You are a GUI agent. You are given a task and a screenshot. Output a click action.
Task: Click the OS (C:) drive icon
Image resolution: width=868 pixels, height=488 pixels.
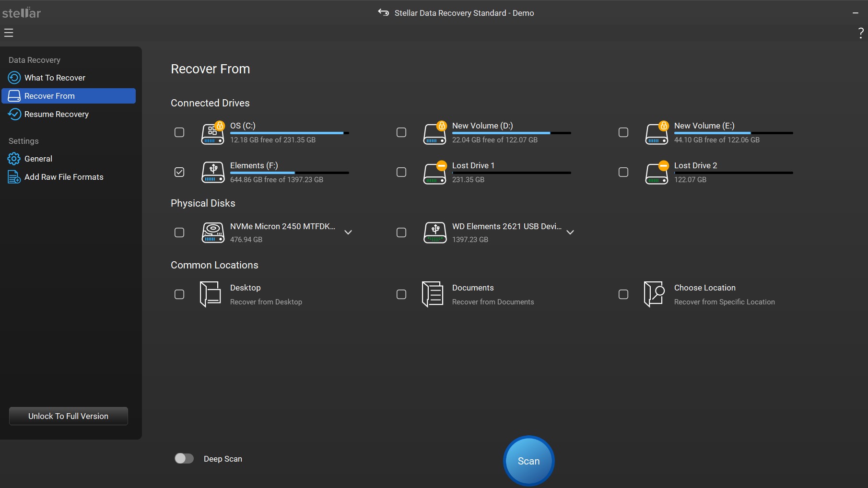(212, 133)
